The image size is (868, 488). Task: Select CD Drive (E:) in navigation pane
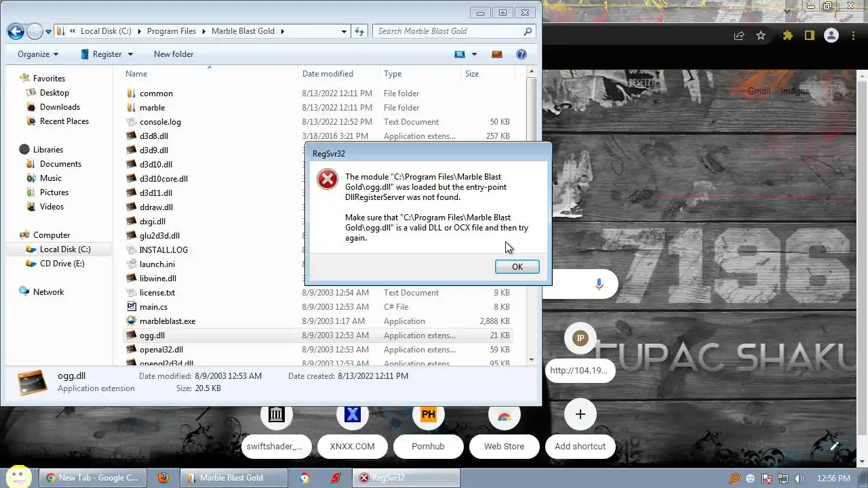tap(62, 264)
